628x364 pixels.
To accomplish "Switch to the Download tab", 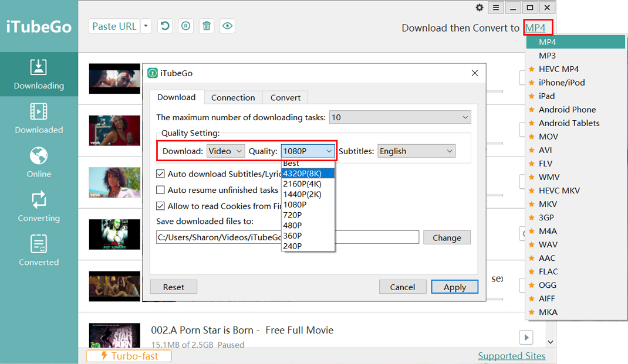I will (x=176, y=97).
